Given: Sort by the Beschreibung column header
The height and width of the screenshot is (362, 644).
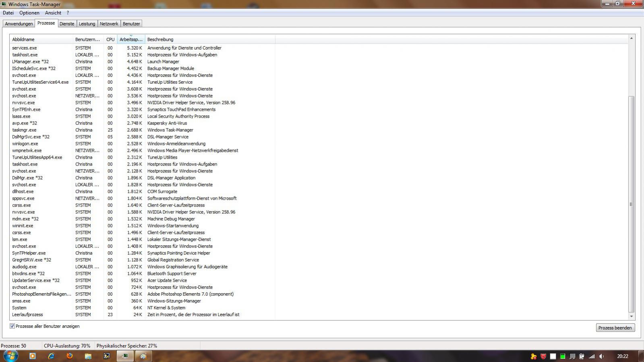Looking at the screenshot, I should [x=210, y=39].
